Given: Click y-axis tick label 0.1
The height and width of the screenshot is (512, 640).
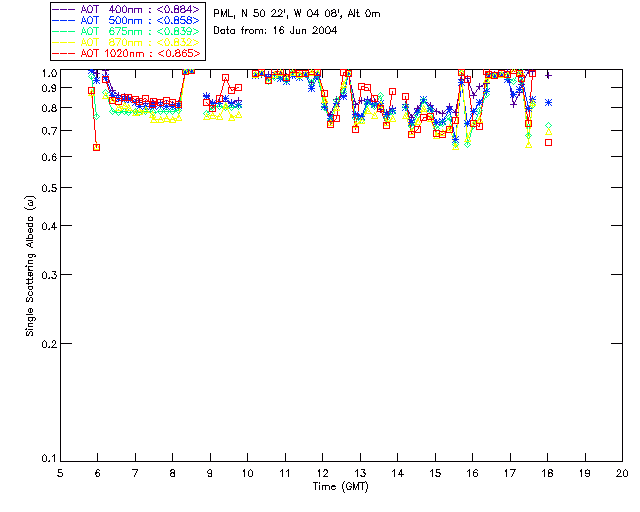Looking at the screenshot, I should pyautogui.click(x=49, y=459).
